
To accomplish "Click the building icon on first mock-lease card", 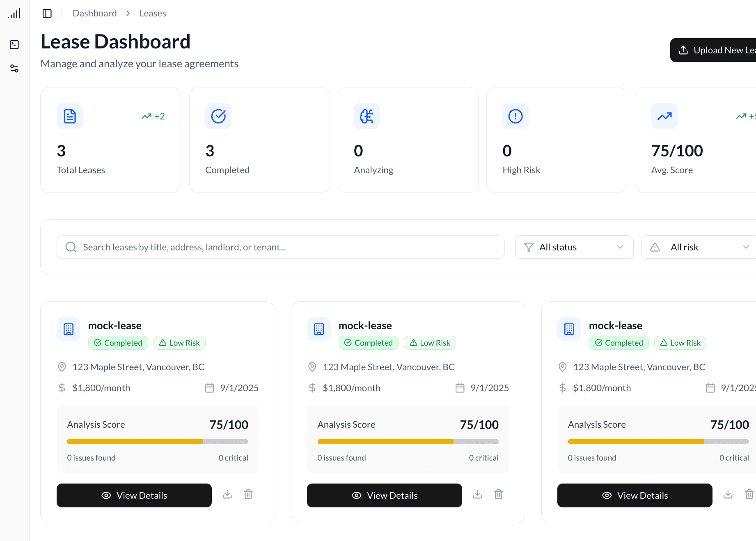I will click(68, 329).
